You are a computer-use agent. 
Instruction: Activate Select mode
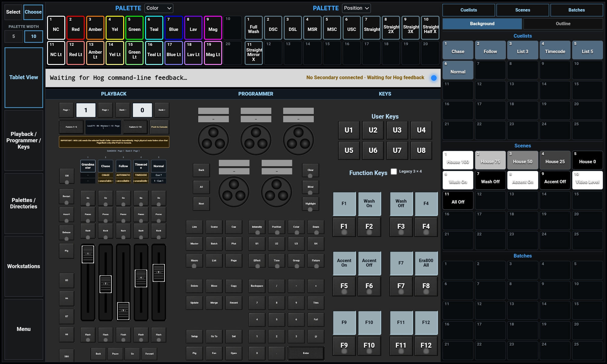13,12
